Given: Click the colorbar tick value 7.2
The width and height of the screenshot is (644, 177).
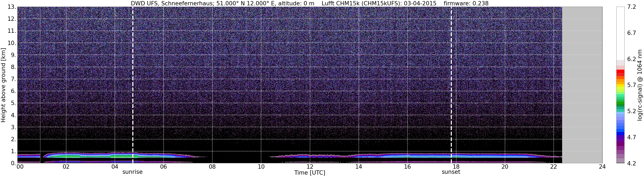Looking at the screenshot, I should click(632, 7).
